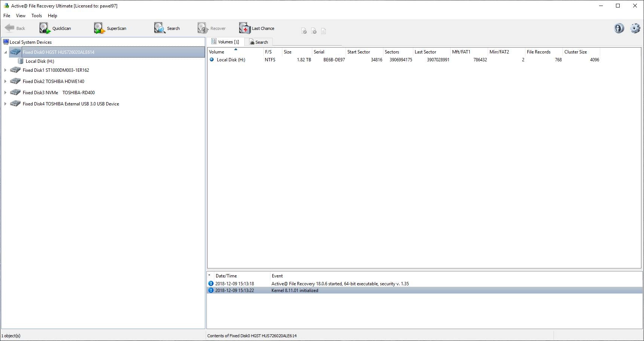The height and width of the screenshot is (341, 644).
Task: Open the View menu
Action: pos(21,16)
